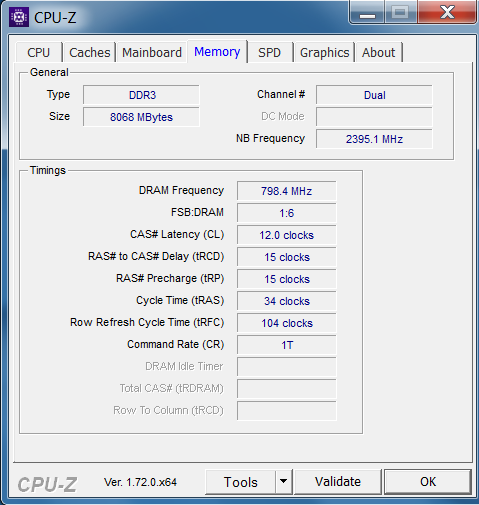The width and height of the screenshot is (479, 505).
Task: Go to the SPD tab
Action: [x=269, y=52]
